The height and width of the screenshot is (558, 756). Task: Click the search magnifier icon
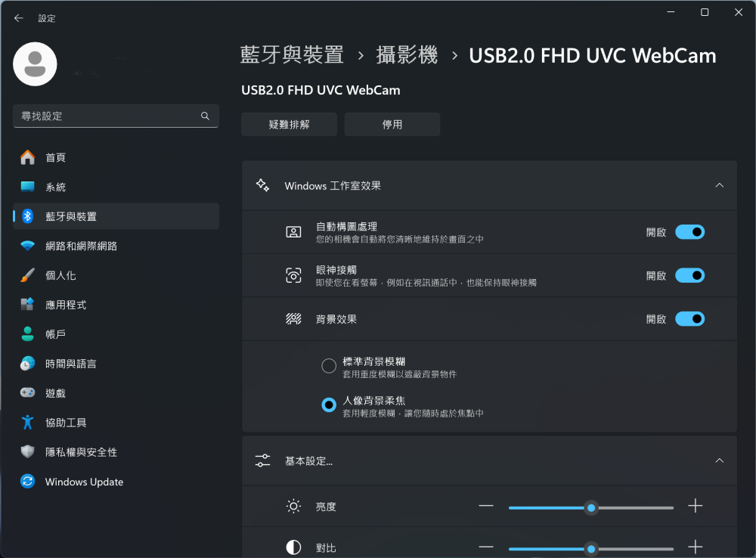point(205,116)
